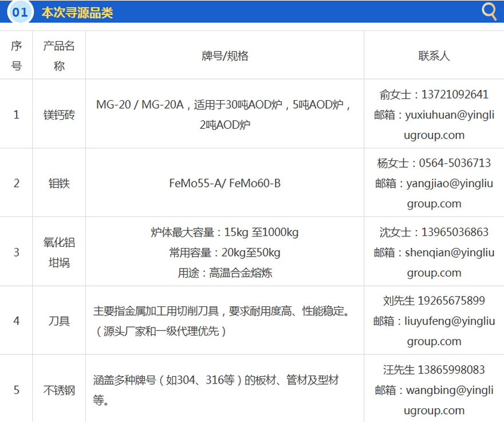This screenshot has height=422, width=504.
Task: Click the liuyufeng email address
Action: pyautogui.click(x=442, y=321)
